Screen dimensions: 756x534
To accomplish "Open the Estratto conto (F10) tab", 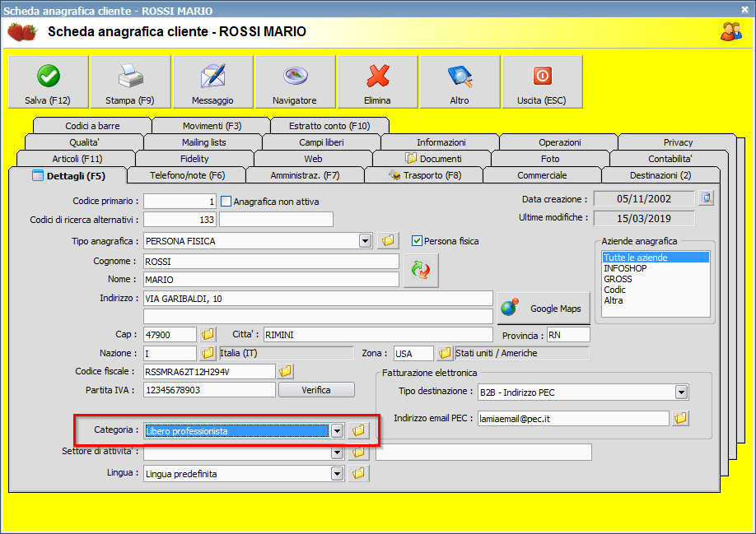I will tap(329, 126).
